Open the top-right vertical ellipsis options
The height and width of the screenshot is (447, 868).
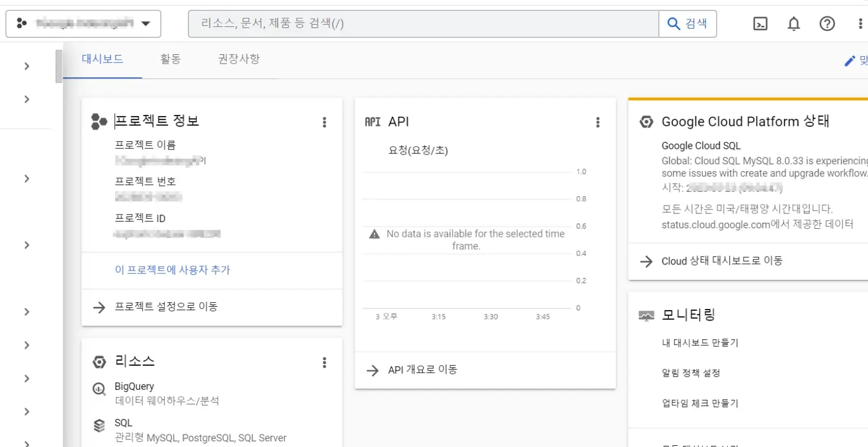[x=859, y=23]
